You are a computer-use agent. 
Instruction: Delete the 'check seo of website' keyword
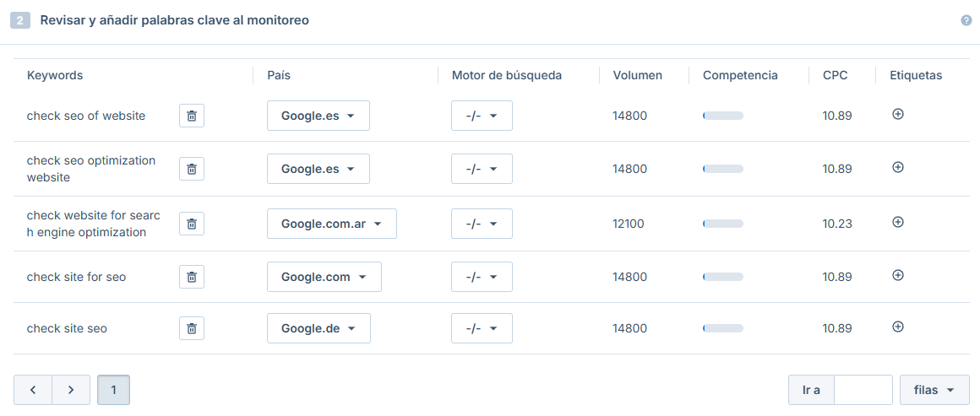[192, 116]
